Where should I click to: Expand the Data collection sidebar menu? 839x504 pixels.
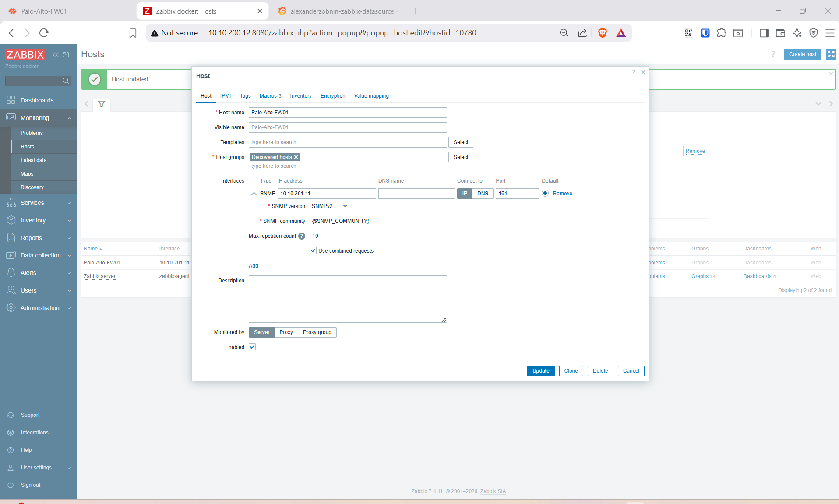(x=38, y=255)
